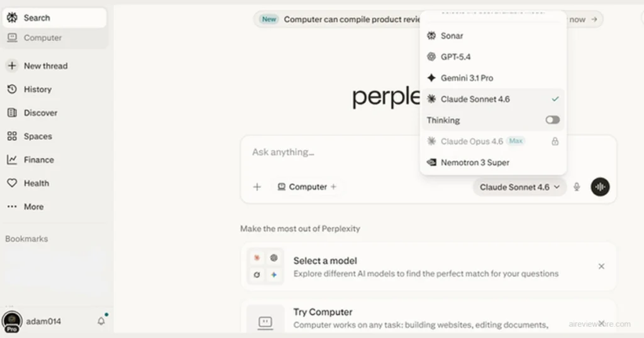This screenshot has width=644, height=338.
Task: Open notifications bell icon
Action: click(x=101, y=321)
